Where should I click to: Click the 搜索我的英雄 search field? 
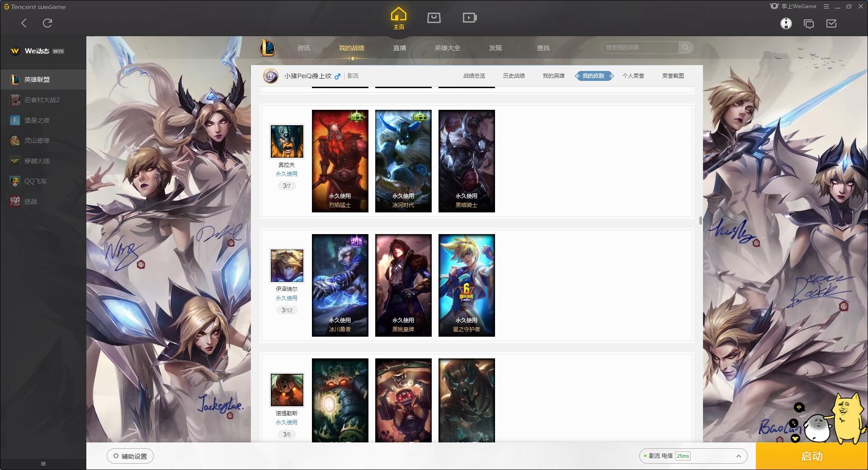pyautogui.click(x=640, y=47)
